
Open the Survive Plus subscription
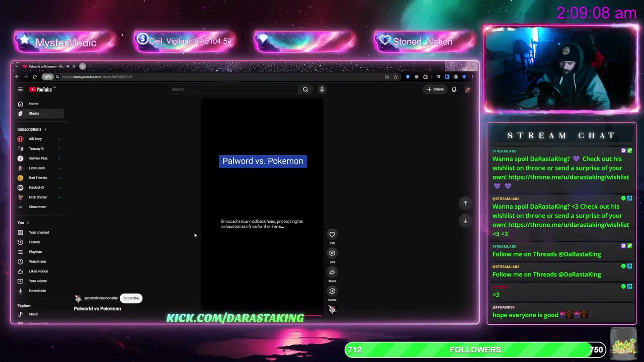(x=39, y=158)
